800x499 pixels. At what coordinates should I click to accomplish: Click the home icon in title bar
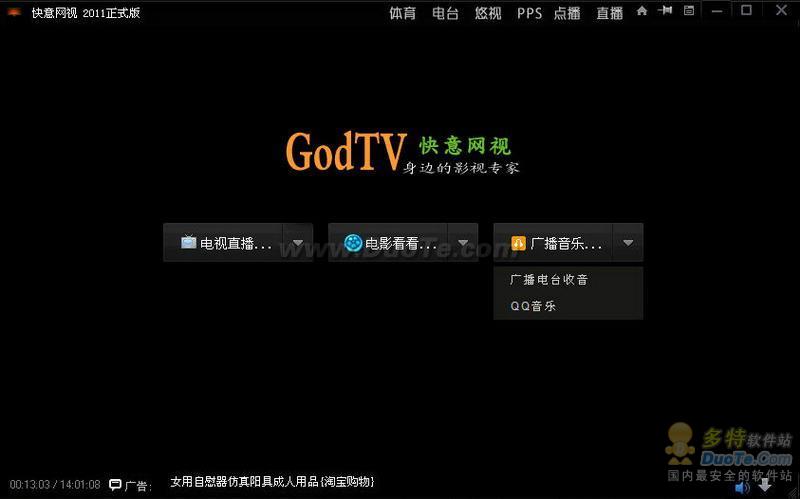pos(642,11)
